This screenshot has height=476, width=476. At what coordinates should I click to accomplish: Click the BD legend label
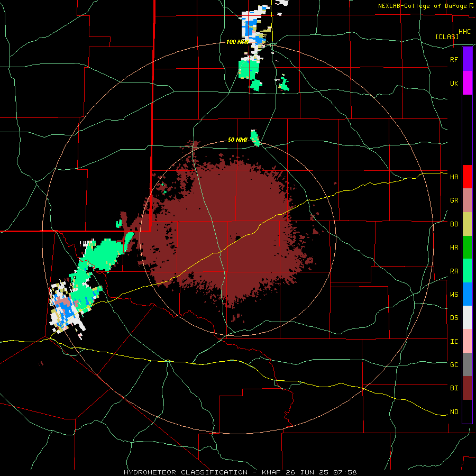pos(454,224)
